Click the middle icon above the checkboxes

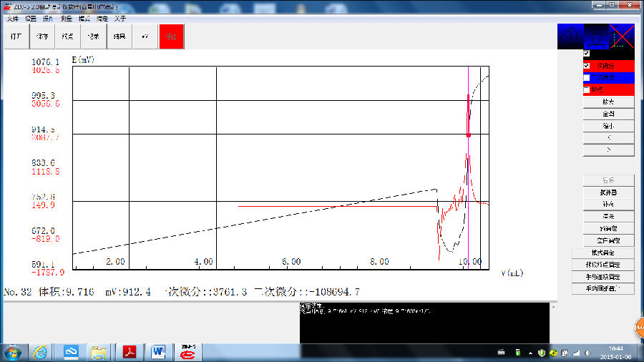pos(595,36)
